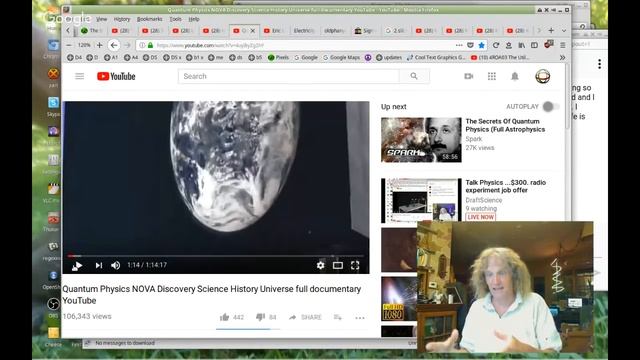Toggle the bookmark star for this page
The image size is (640, 360).
(482, 45)
